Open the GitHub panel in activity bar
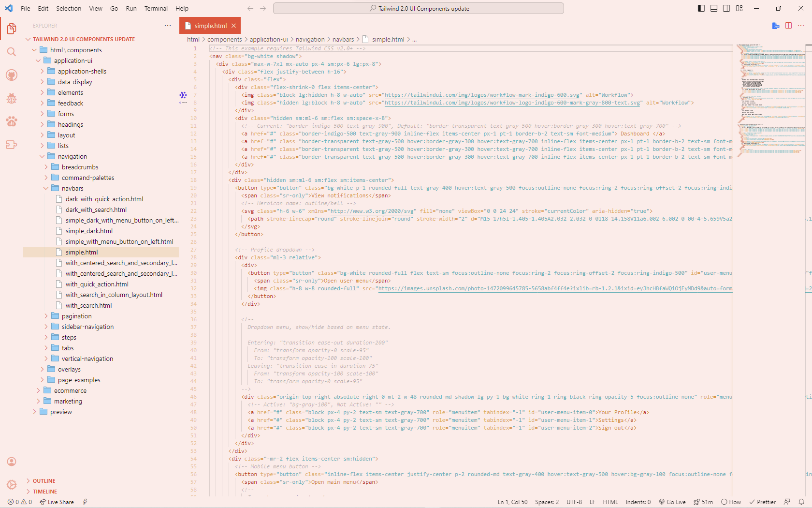The image size is (812, 508). click(12, 75)
